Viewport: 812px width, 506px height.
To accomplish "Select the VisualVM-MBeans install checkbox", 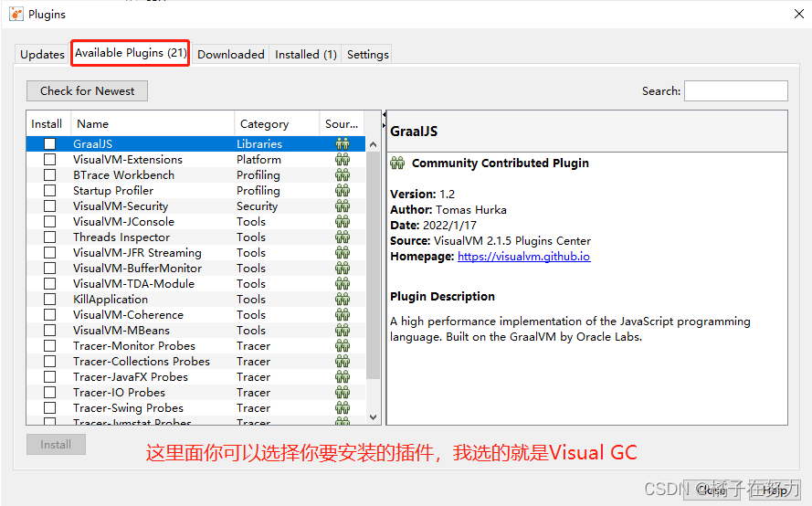I will pos(49,331).
